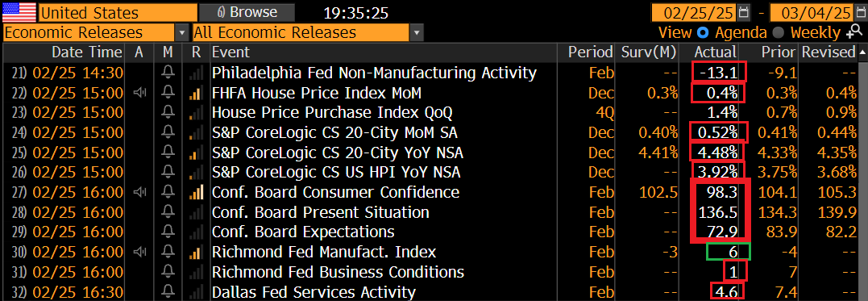Click speaker icon on FHFA House Price Index row
This screenshot has width=868, height=301.
[x=139, y=93]
